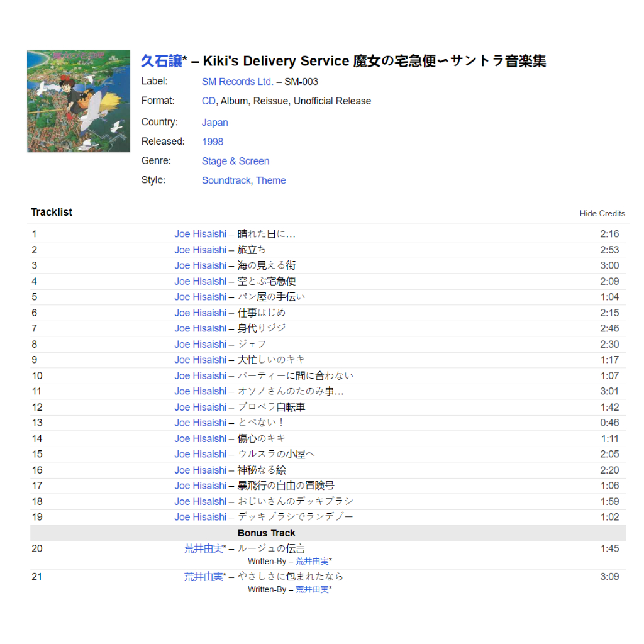Click the Tracklist heading
The width and height of the screenshot is (644, 644).
coord(52,212)
